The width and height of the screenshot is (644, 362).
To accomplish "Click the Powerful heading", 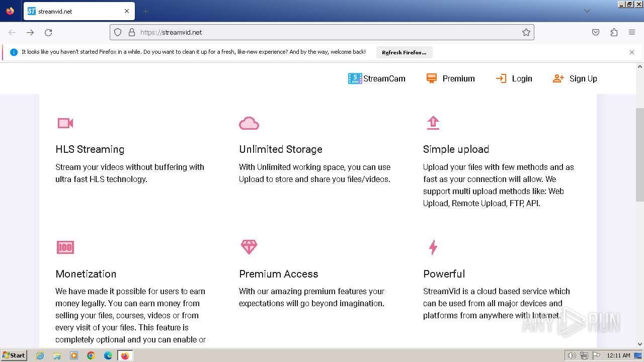I will [444, 274].
